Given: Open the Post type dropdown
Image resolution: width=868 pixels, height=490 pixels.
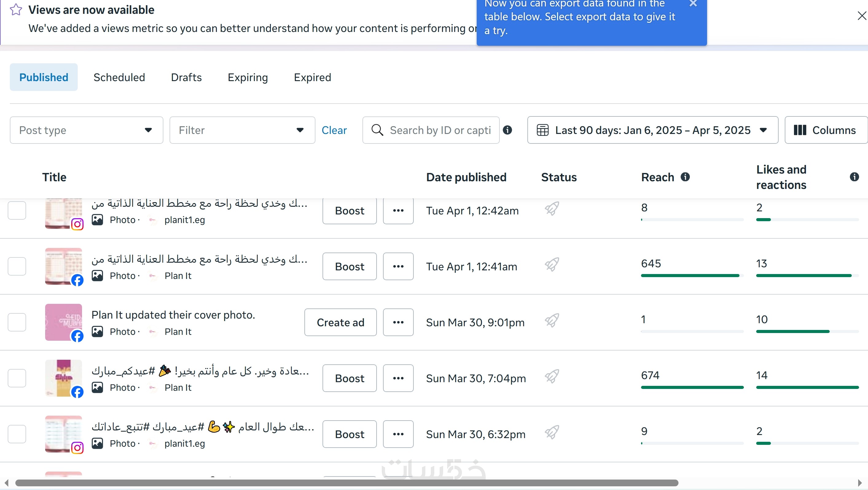Looking at the screenshot, I should [86, 130].
